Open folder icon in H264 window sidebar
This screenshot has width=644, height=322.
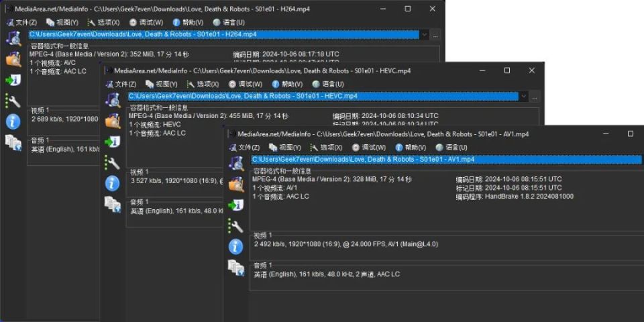[x=13, y=59]
